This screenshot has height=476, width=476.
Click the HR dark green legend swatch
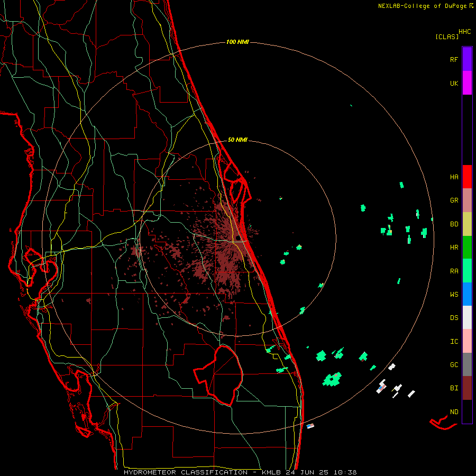pyautogui.click(x=467, y=248)
